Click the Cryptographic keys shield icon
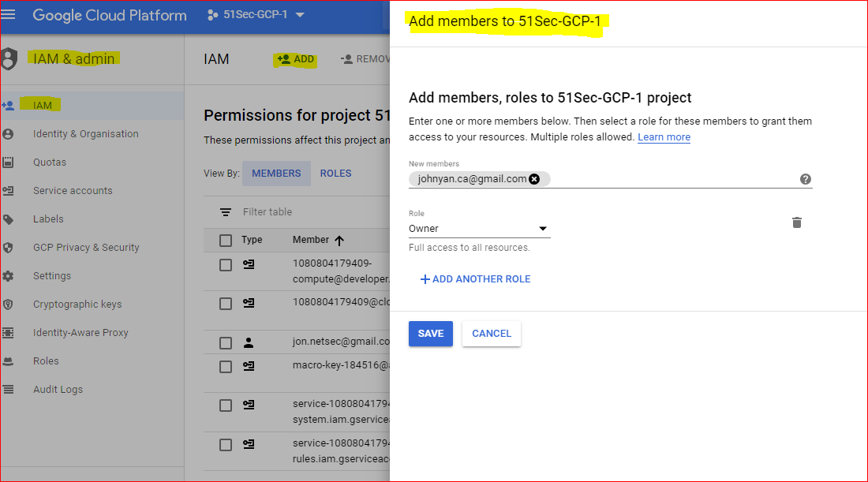Screen dimensions: 868x482 (8, 305)
